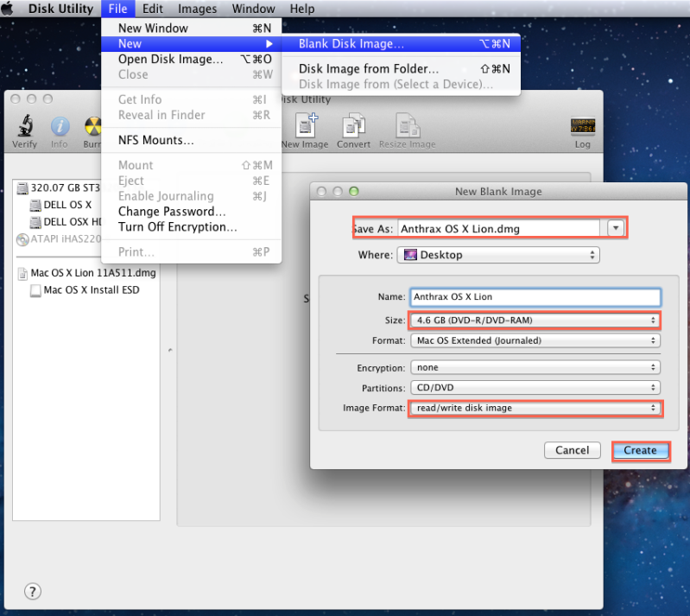Choose NFS Mounts menu item
The height and width of the screenshot is (616, 690).
(192, 140)
